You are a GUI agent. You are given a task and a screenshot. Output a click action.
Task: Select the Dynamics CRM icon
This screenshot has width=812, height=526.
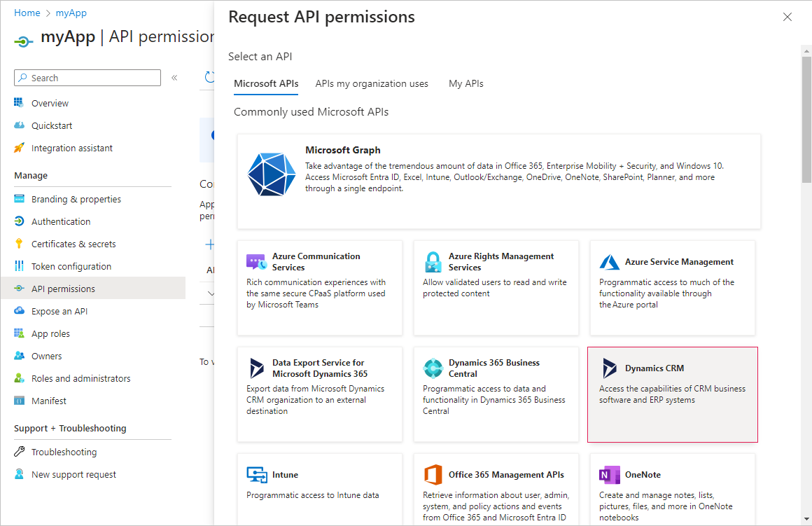pyautogui.click(x=610, y=368)
